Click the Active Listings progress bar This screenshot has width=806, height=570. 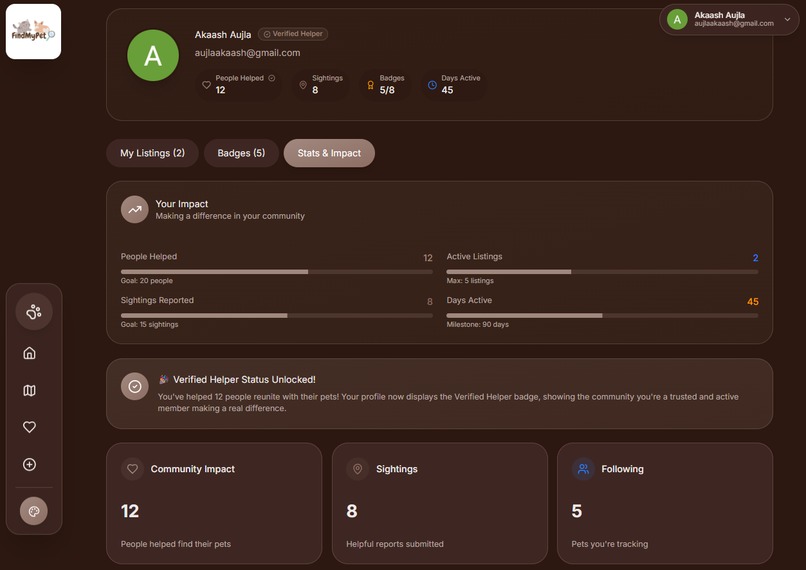602,272
